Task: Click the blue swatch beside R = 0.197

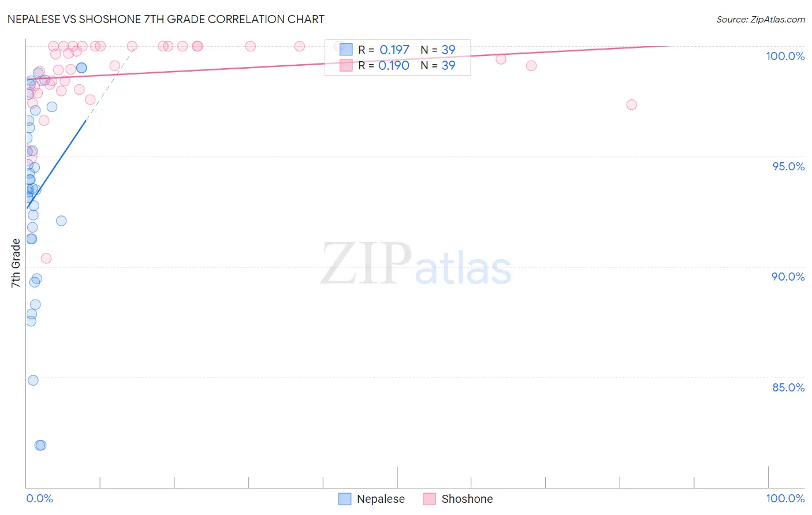Action: pos(346,50)
